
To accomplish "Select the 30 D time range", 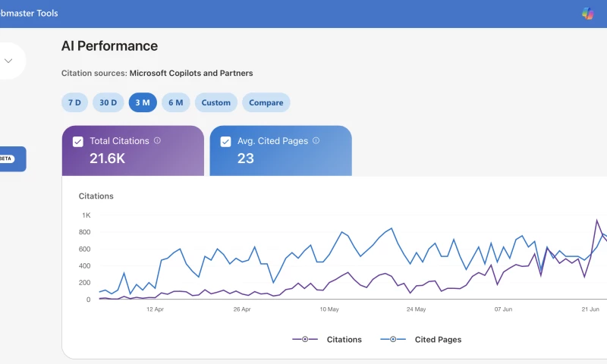I will click(x=108, y=102).
